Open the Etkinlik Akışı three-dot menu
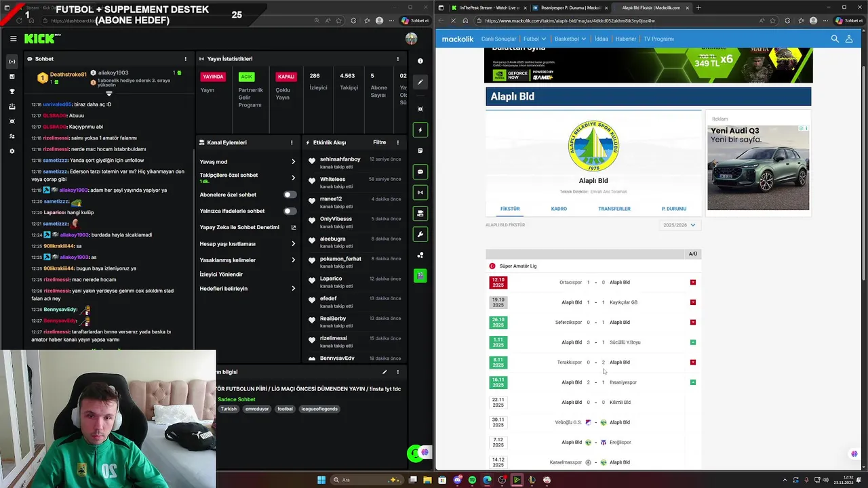Viewport: 868px width, 488px height. coord(398,142)
